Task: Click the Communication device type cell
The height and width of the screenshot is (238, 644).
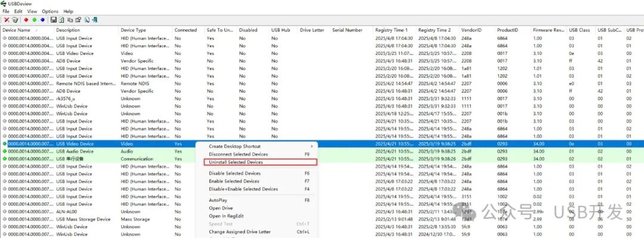Action: click(137, 159)
